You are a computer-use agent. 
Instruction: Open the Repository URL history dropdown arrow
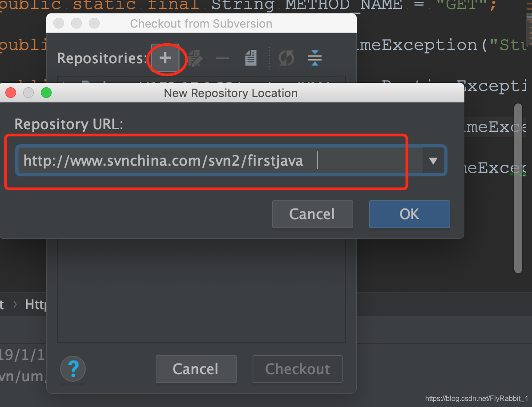433,161
